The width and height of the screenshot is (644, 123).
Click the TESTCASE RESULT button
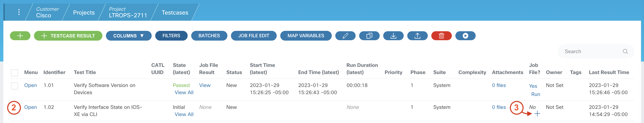tap(68, 36)
